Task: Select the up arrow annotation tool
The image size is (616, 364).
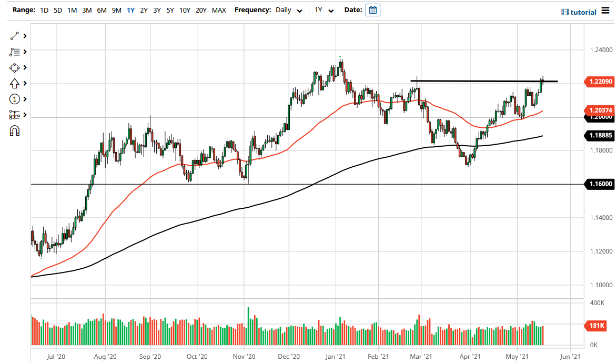Action: pyautogui.click(x=15, y=83)
